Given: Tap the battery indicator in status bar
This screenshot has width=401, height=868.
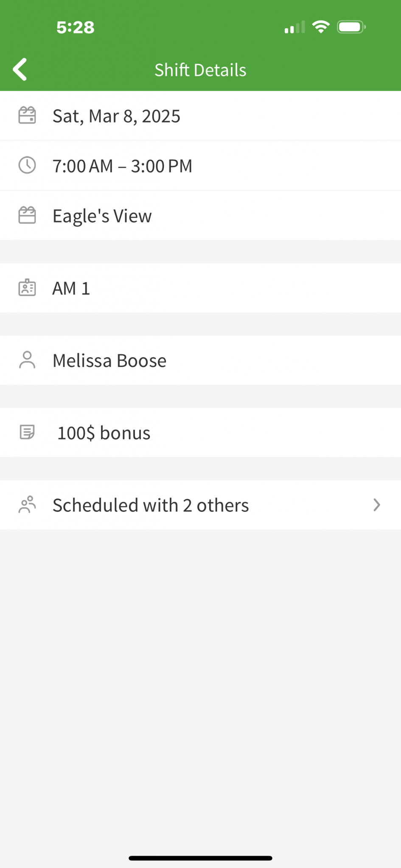Looking at the screenshot, I should [351, 27].
